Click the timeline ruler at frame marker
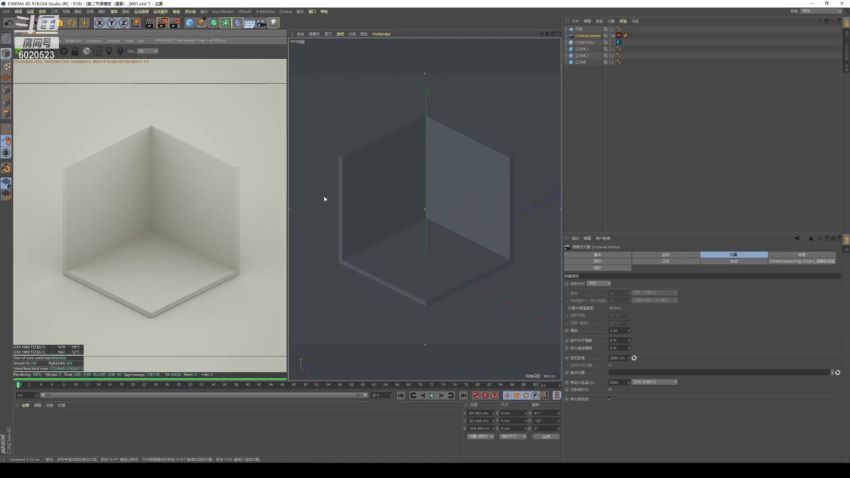 (x=18, y=385)
